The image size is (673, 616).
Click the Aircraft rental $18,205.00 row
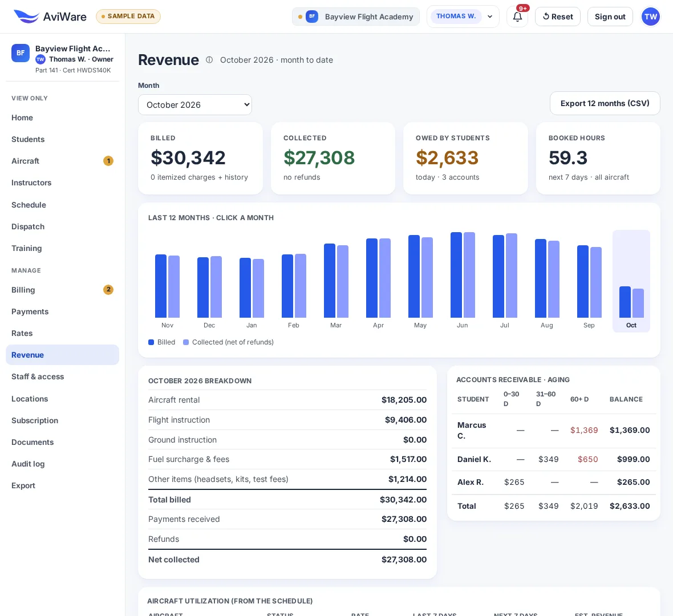tap(287, 400)
